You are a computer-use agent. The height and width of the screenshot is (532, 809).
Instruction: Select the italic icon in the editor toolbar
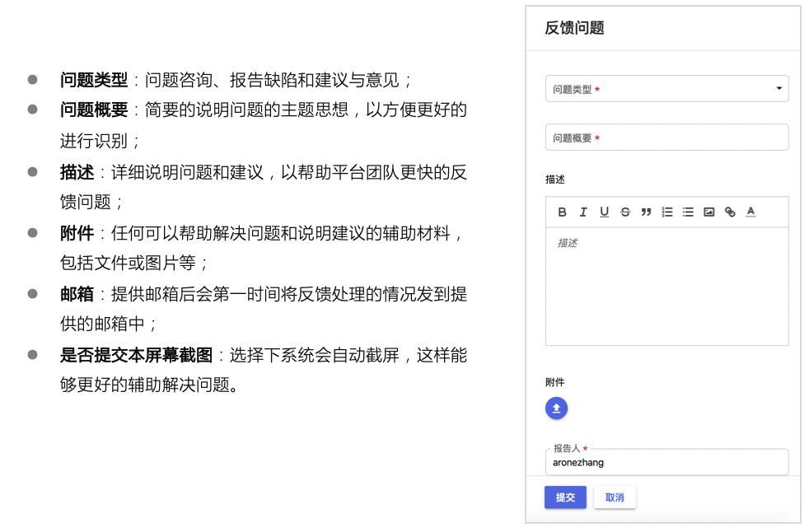pos(583,212)
